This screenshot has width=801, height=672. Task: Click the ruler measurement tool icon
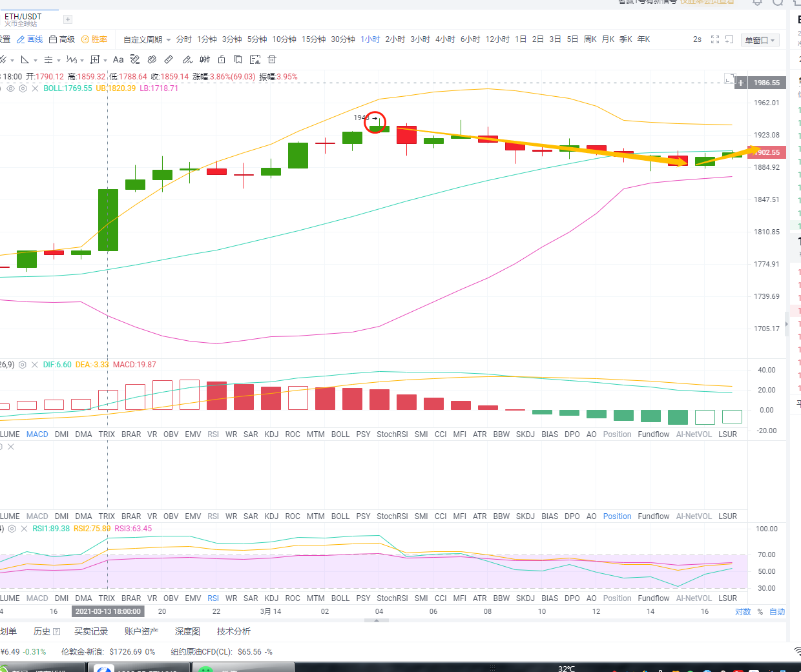click(x=169, y=59)
